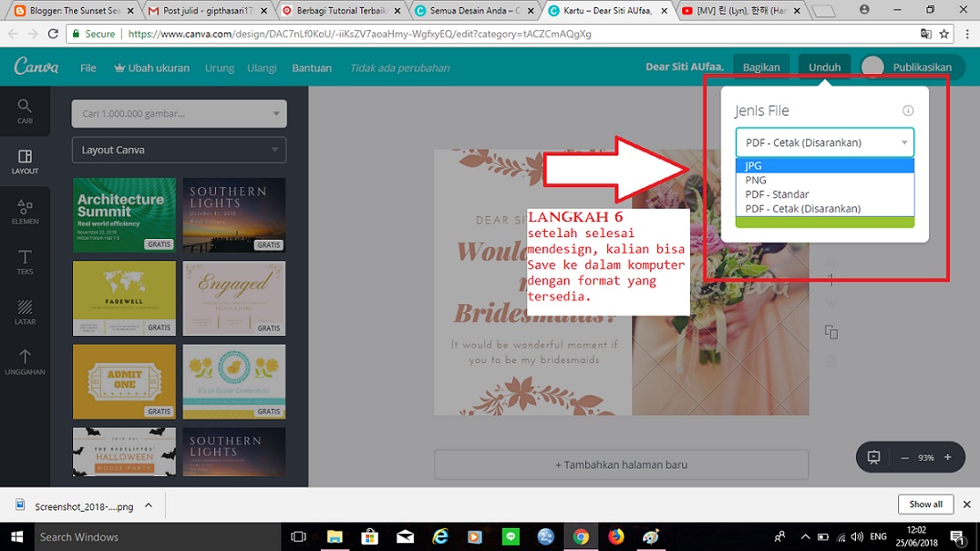Choose PNG from the file type list
Screen dimensions: 980x551
(824, 180)
